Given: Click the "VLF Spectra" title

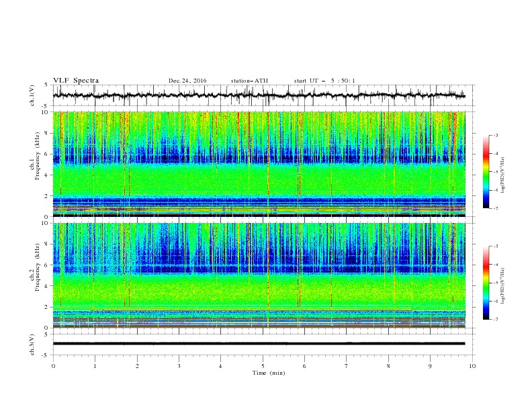Looking at the screenshot, I should tap(76, 81).
